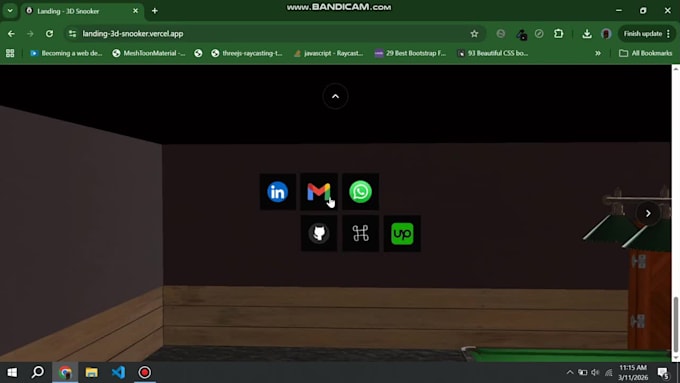Open the javascript - Raycast bookmark

pos(329,53)
